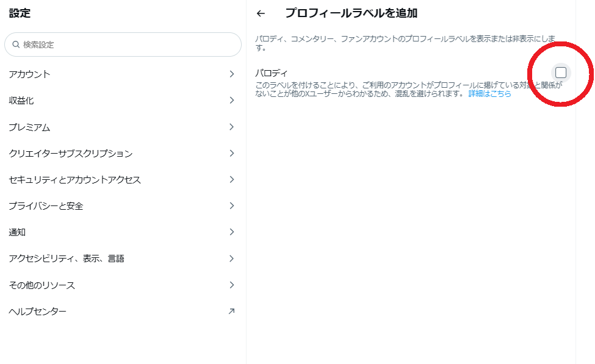Open the ヘルプセンター link

coord(38,312)
